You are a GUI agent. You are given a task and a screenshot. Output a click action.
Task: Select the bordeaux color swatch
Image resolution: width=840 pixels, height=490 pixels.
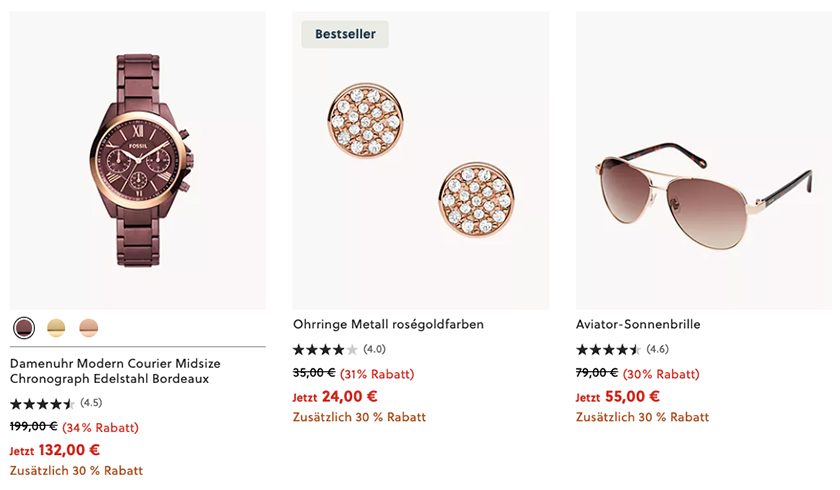coord(24,328)
